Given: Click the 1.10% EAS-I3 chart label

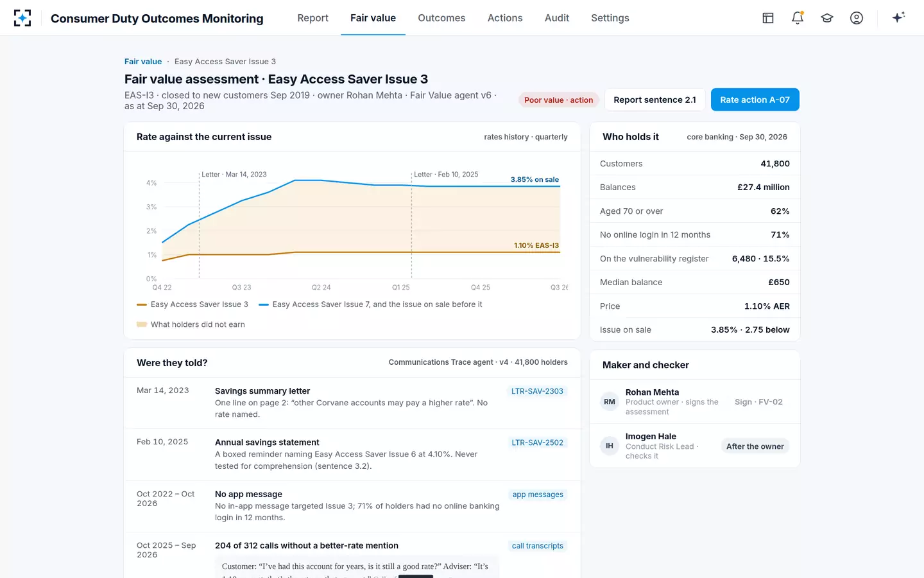Looking at the screenshot, I should tap(536, 245).
